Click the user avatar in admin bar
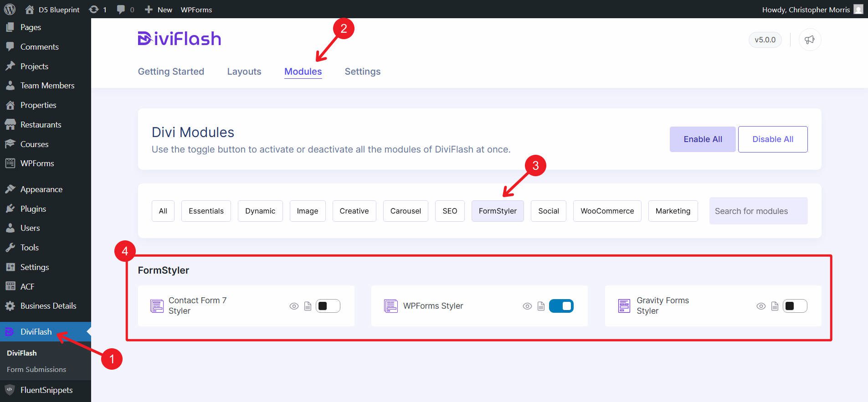This screenshot has height=402, width=868. pyautogui.click(x=858, y=10)
